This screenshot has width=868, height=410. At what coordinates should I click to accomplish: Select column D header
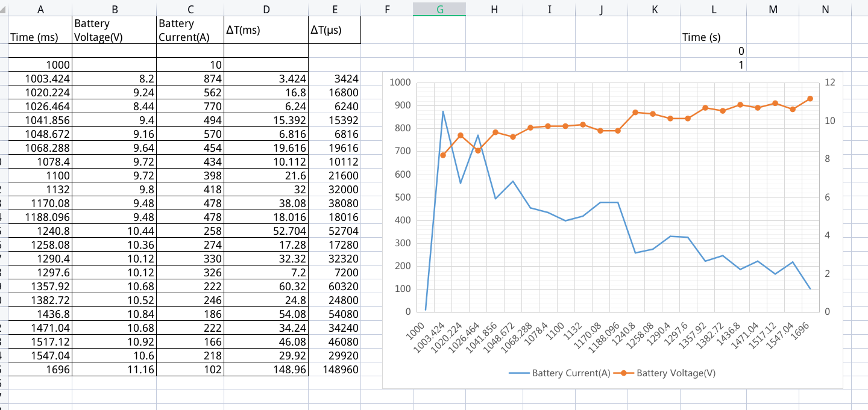pos(266,9)
